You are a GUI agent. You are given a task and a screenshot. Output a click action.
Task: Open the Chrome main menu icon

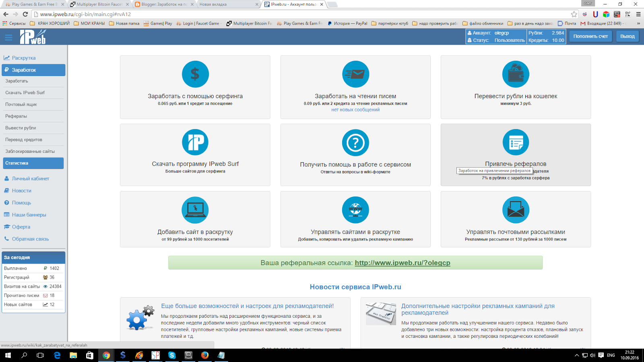click(x=638, y=14)
